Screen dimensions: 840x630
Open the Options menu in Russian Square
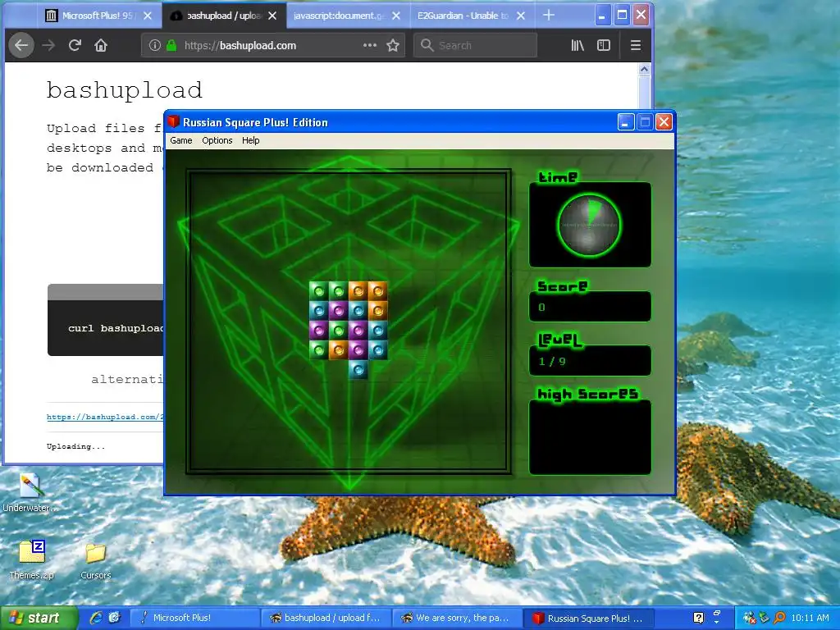point(217,140)
